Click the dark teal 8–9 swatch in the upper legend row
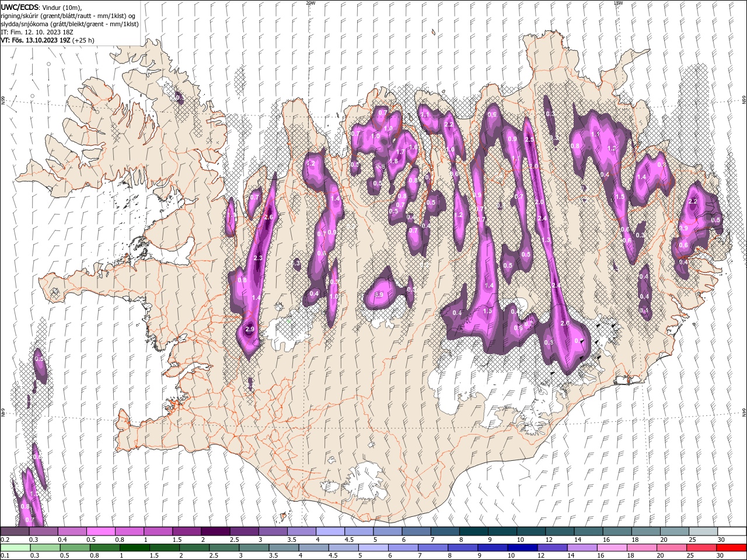 [473, 531]
